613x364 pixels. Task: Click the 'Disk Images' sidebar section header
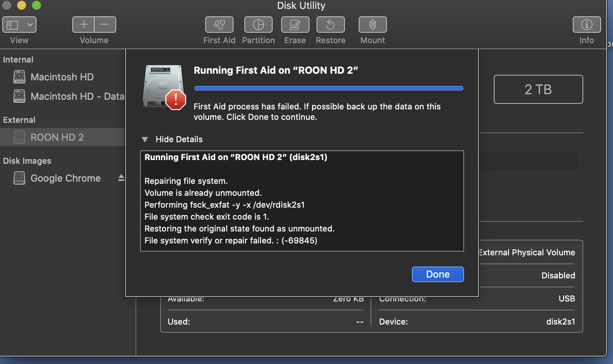click(x=27, y=161)
